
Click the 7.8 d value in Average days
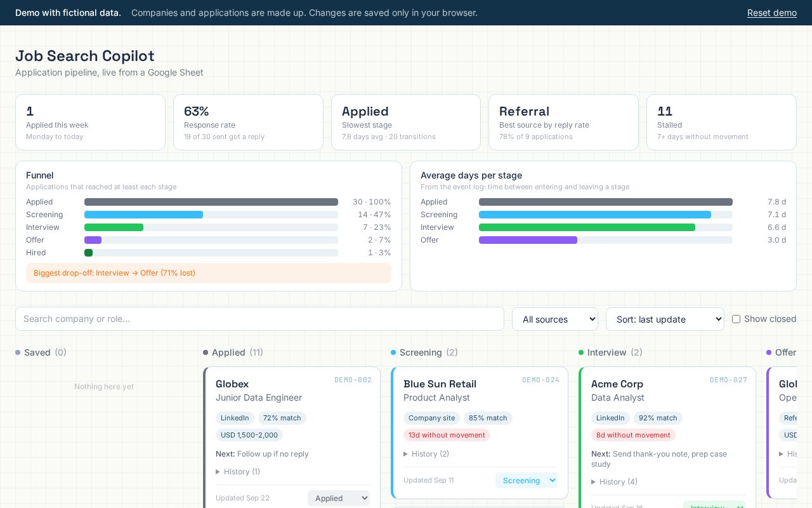(x=776, y=202)
